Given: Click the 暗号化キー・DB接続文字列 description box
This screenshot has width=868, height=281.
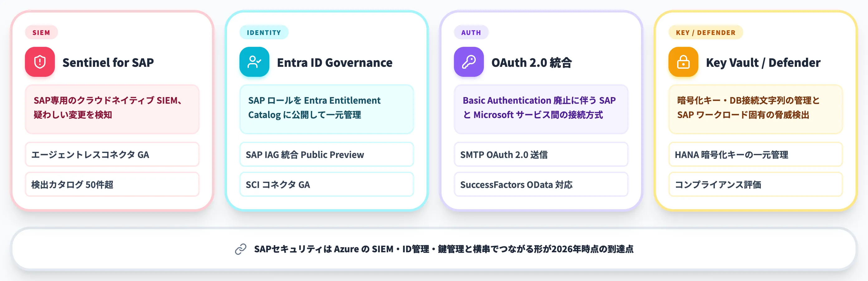Looking at the screenshot, I should point(755,109).
